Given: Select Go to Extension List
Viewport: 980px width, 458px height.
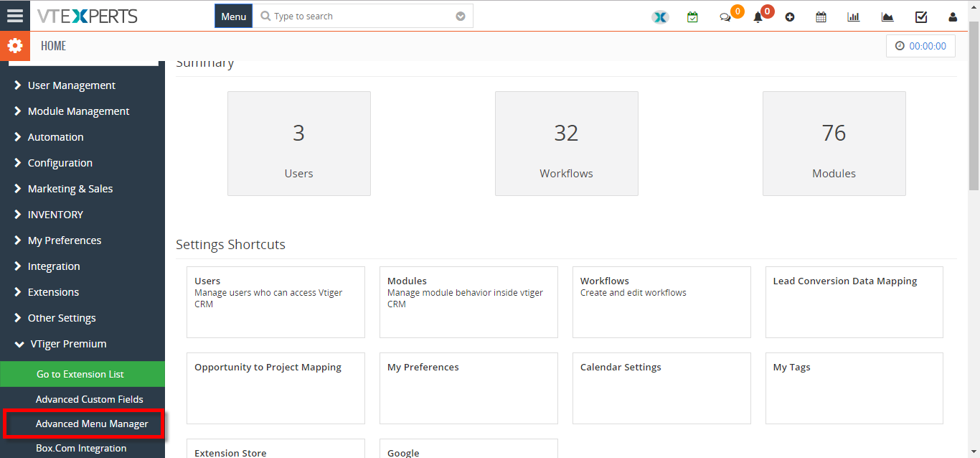Looking at the screenshot, I should [83, 374].
